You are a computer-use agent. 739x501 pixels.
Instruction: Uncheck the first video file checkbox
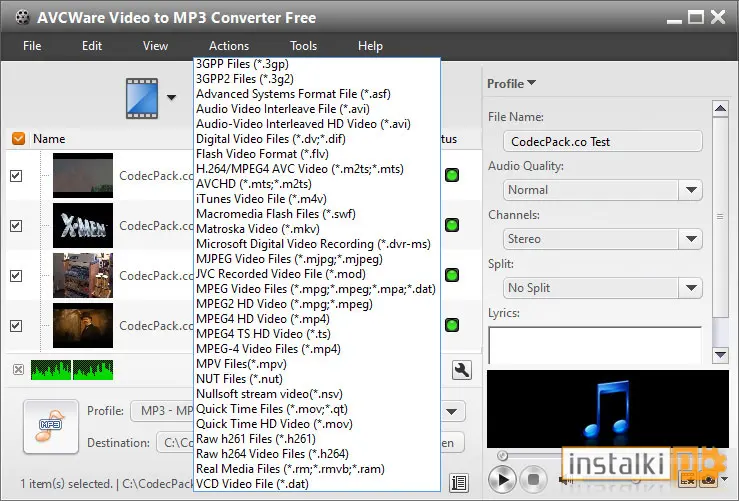pos(16,176)
